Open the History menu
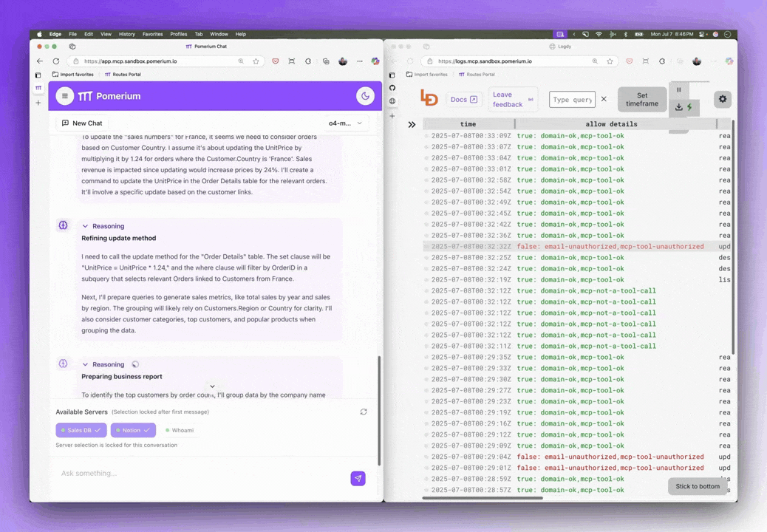The height and width of the screenshot is (532, 767). [x=126, y=34]
